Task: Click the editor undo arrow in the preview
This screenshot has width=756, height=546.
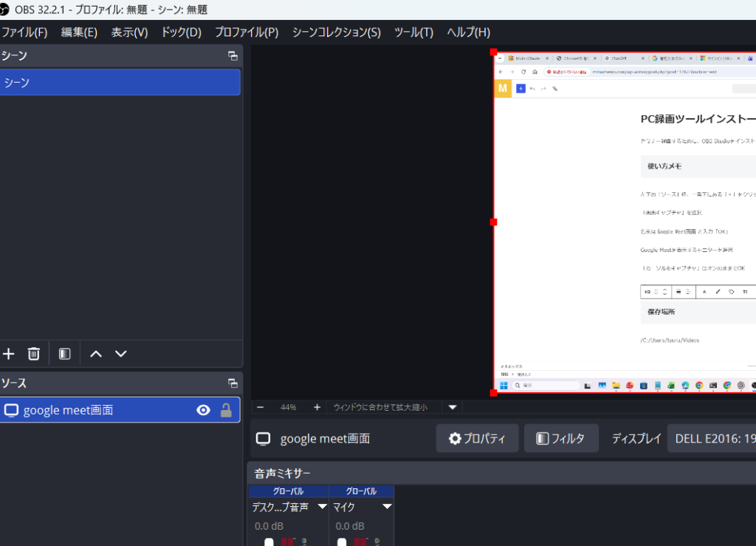Action: pos(532,89)
